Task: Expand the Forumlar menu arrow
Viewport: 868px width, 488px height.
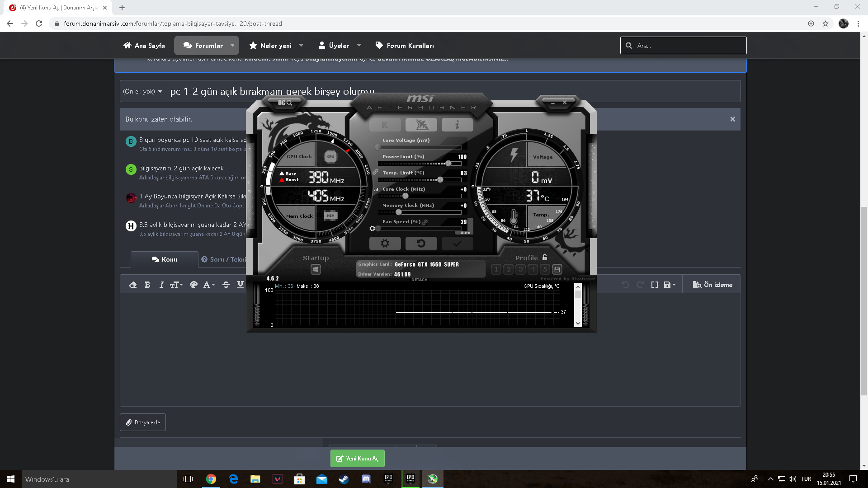Action: coord(232,46)
